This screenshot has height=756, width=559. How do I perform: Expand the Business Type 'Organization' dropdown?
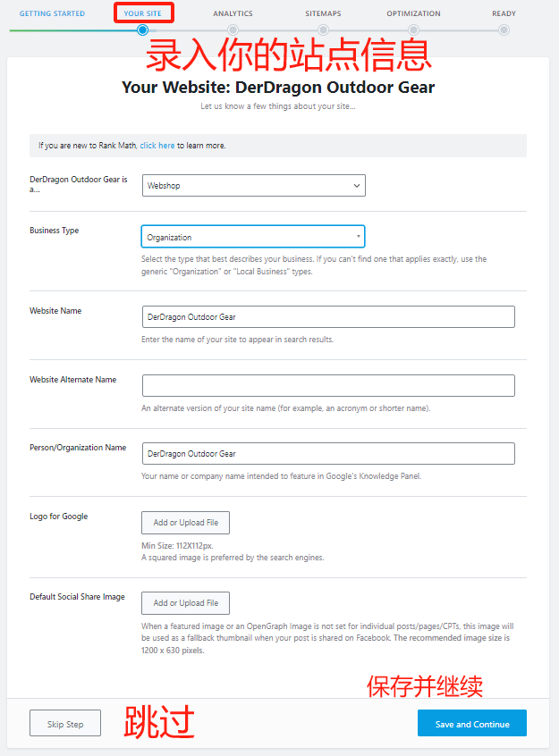pos(252,237)
